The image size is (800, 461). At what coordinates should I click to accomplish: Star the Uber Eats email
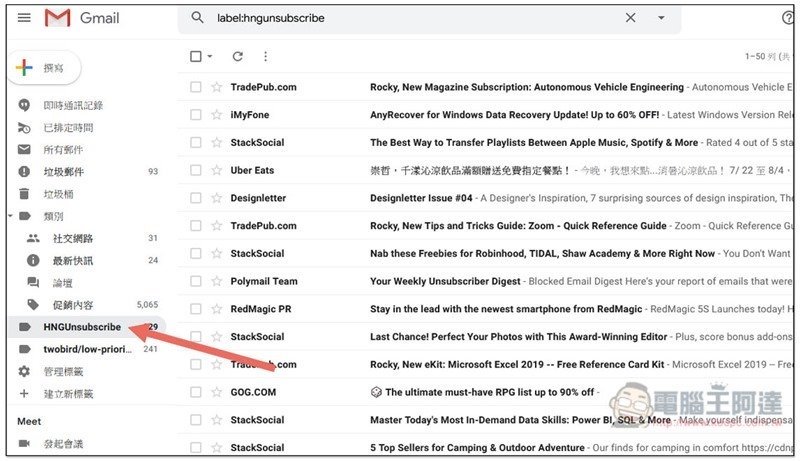217,171
